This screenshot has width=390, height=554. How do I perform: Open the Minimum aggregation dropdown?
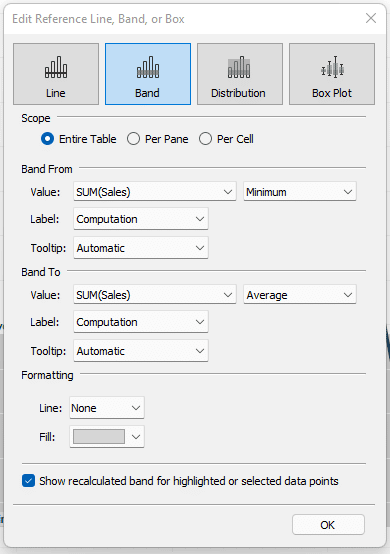coord(300,191)
